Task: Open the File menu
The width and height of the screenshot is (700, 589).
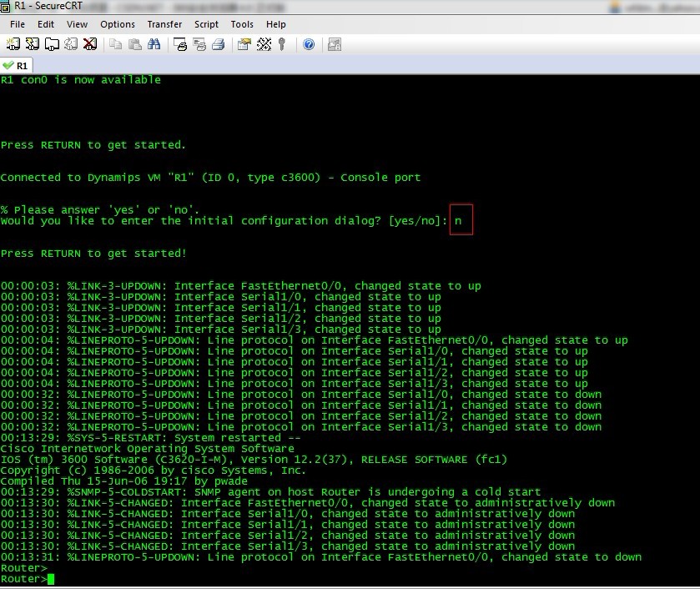Action: click(x=18, y=24)
